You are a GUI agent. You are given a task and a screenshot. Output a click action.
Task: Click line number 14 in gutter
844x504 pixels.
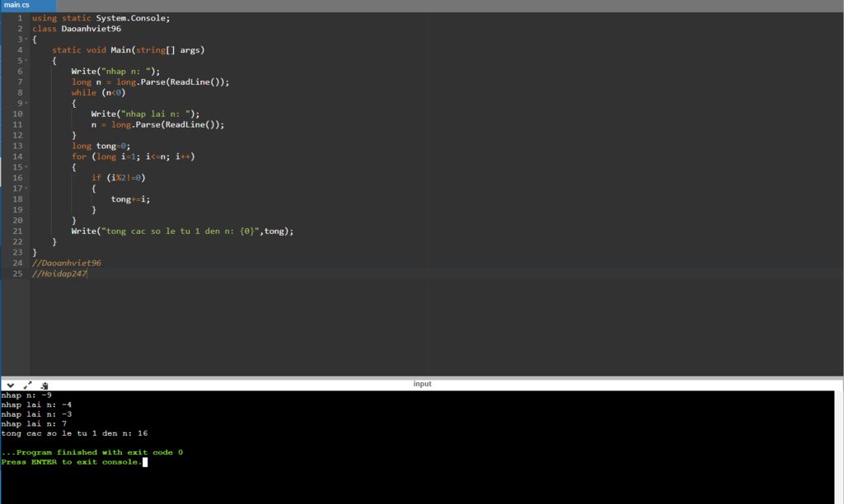point(18,156)
